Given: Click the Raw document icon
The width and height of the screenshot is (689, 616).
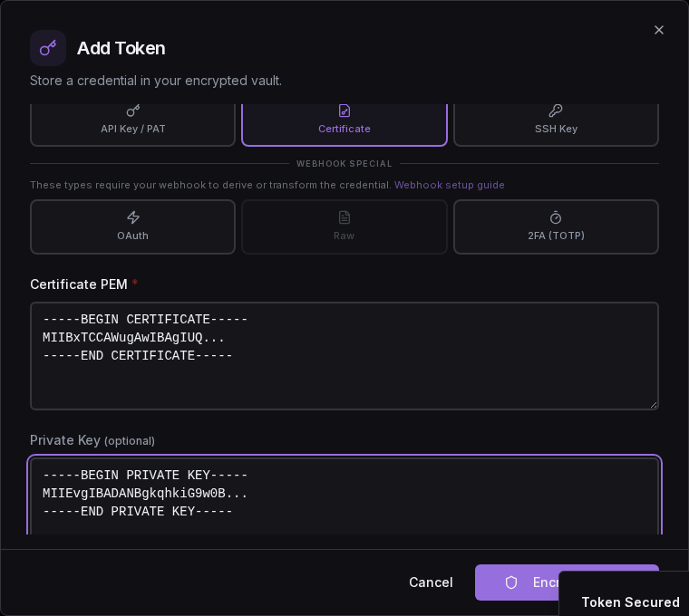Looking at the screenshot, I should point(344,217).
